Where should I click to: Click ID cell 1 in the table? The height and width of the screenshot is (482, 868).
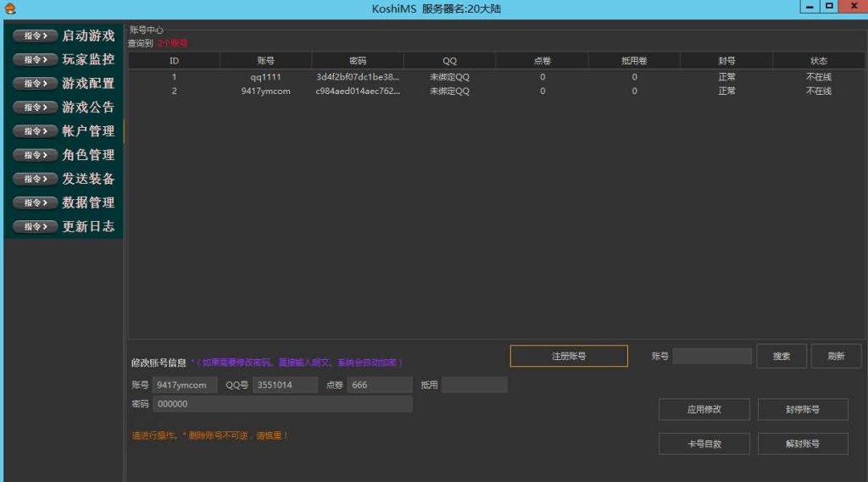click(x=174, y=77)
